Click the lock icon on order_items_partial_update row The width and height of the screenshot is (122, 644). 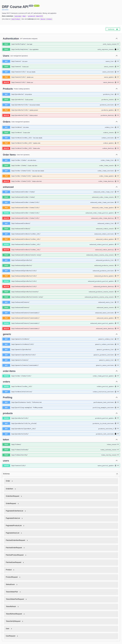click(x=116, y=376)
